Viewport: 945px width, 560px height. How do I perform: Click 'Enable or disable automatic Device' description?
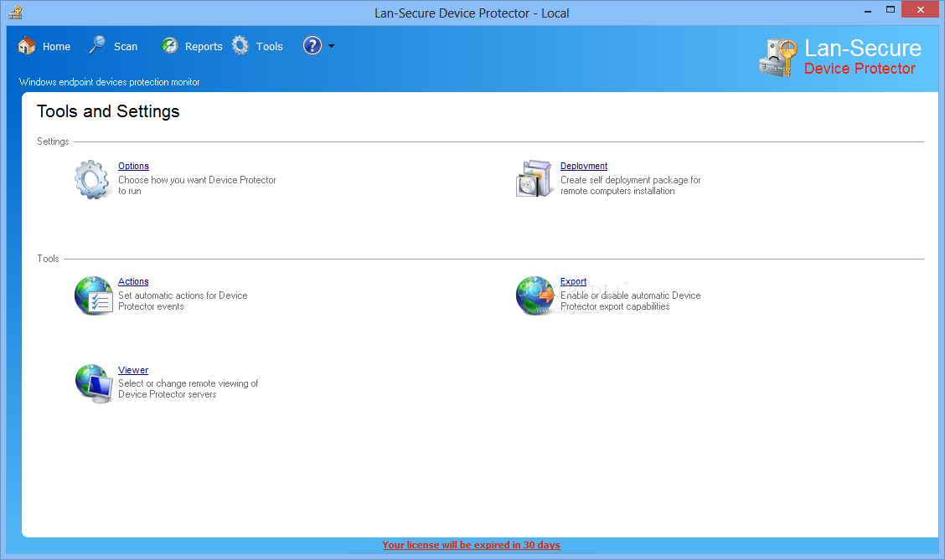[630, 301]
